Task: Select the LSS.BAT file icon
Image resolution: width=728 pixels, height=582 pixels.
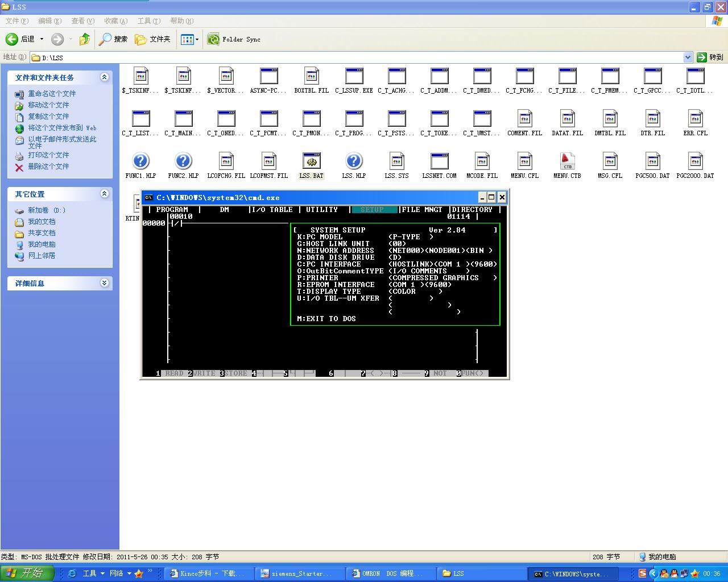Action: point(311,161)
